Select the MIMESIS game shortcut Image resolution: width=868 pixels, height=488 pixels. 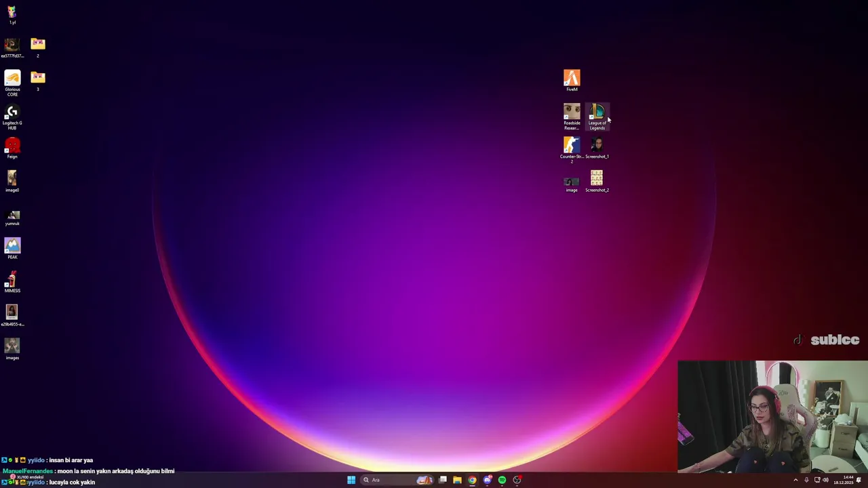[12, 282]
